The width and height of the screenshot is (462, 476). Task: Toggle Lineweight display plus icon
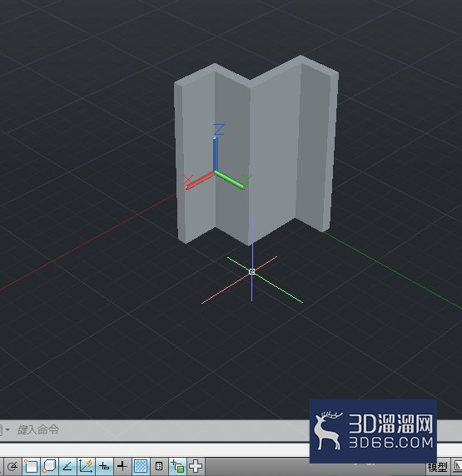[122, 466]
